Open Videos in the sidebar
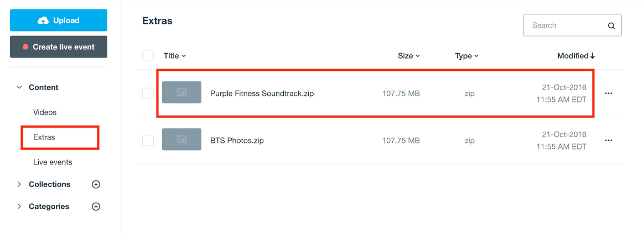The width and height of the screenshot is (644, 237). [x=45, y=112]
